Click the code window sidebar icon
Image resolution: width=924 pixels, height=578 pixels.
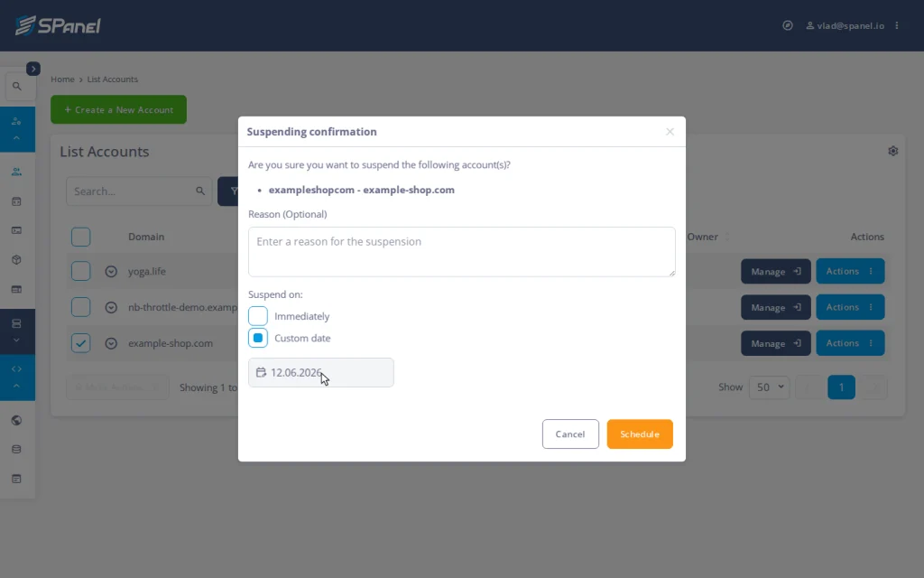tap(16, 201)
